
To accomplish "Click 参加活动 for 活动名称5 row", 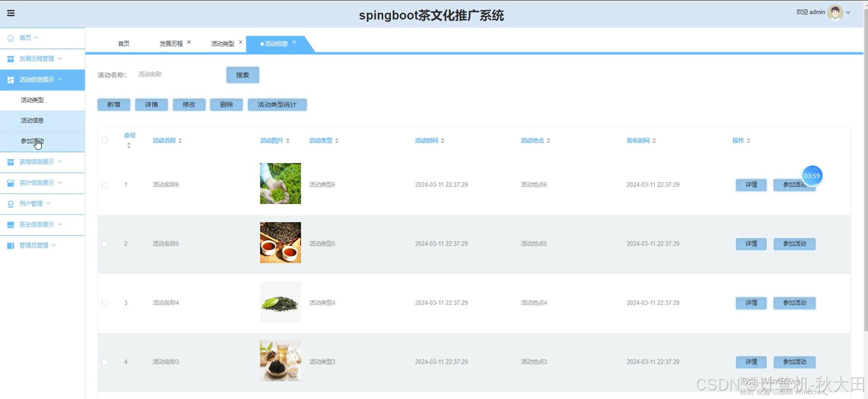I will [794, 244].
